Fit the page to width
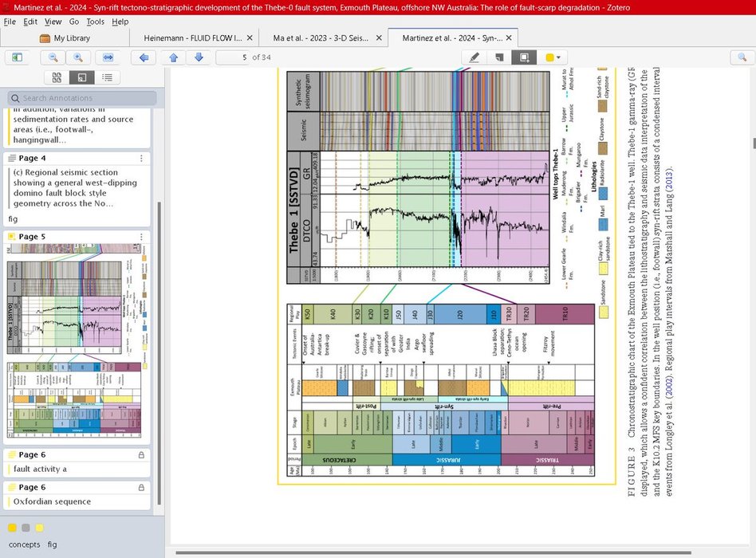This screenshot has height=558, width=756. click(108, 57)
